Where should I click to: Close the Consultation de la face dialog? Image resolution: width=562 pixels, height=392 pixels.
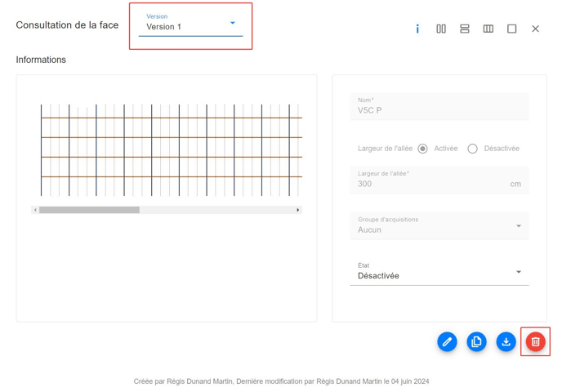pyautogui.click(x=536, y=29)
